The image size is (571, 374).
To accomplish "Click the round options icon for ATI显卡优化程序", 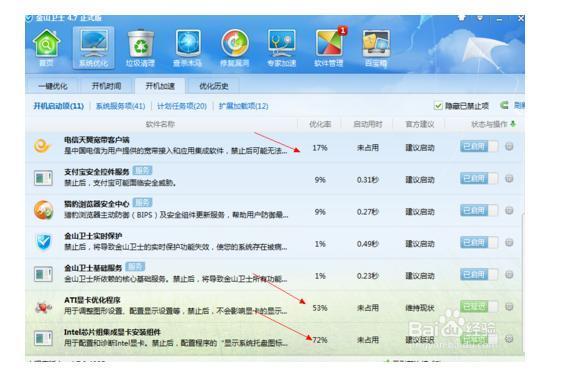I will 509,307.
